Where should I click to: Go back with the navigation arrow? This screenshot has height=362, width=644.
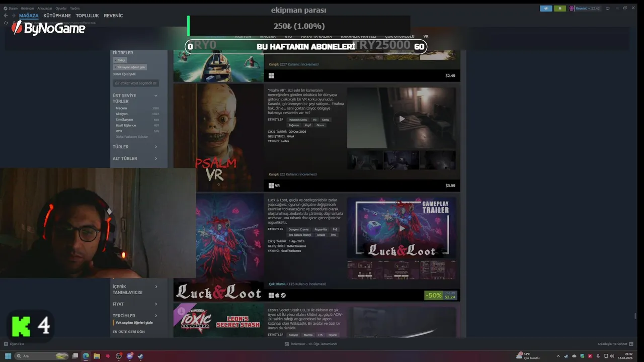tap(6, 16)
